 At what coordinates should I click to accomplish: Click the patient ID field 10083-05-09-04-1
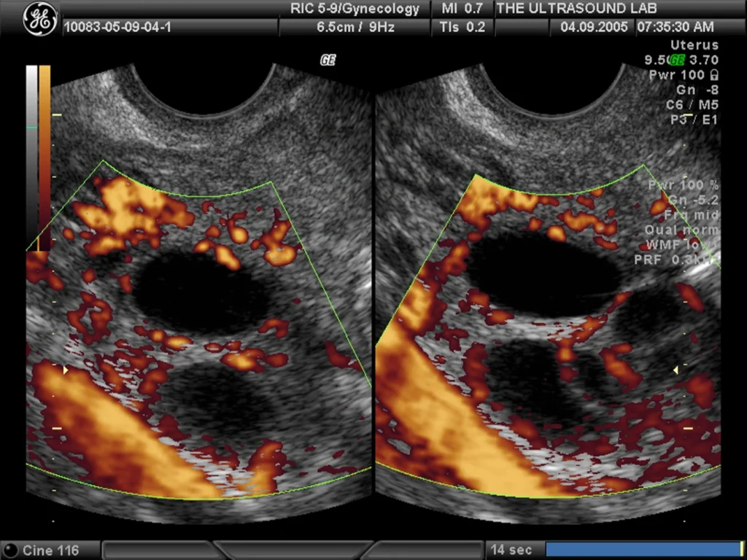pyautogui.click(x=117, y=27)
